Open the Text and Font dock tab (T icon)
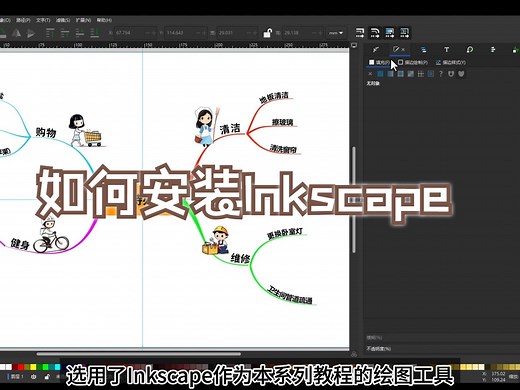This screenshot has width=520, height=390. pos(446,50)
